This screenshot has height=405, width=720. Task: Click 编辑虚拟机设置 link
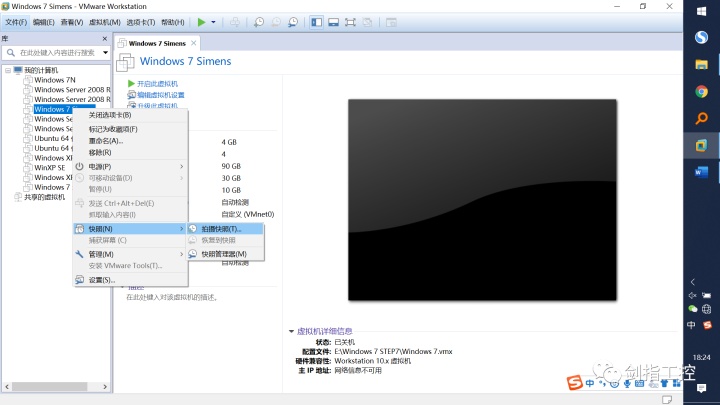pyautogui.click(x=160, y=95)
